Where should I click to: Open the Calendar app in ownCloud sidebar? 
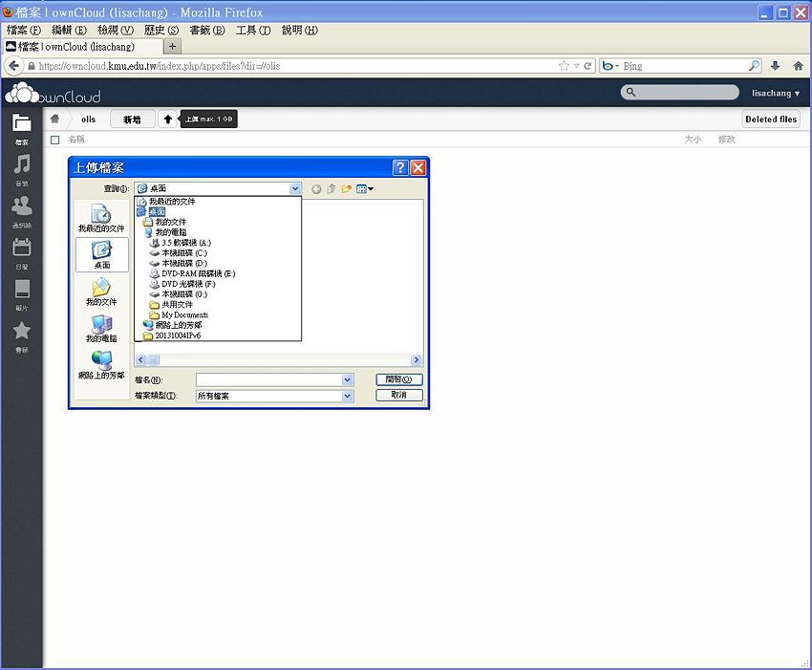(22, 253)
